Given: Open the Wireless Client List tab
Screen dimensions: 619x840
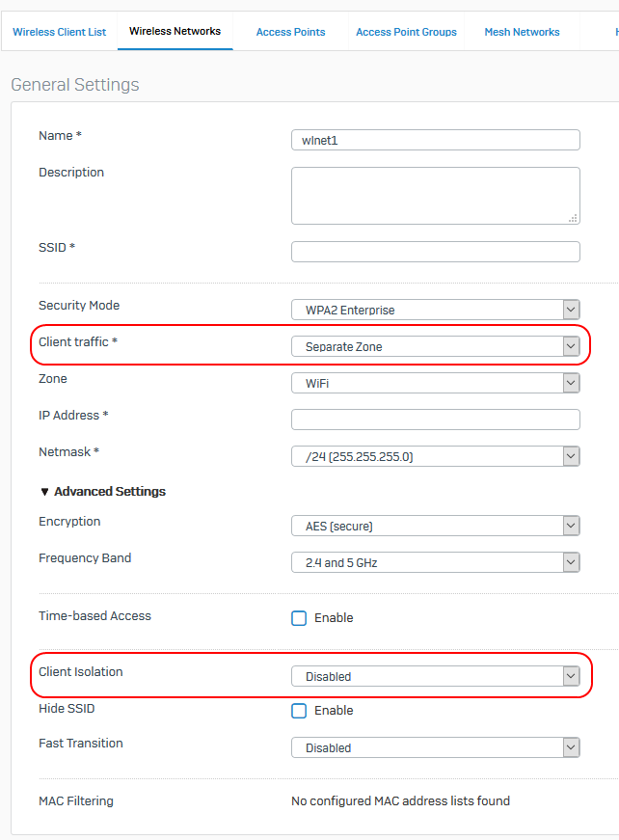Looking at the screenshot, I should tap(60, 32).
